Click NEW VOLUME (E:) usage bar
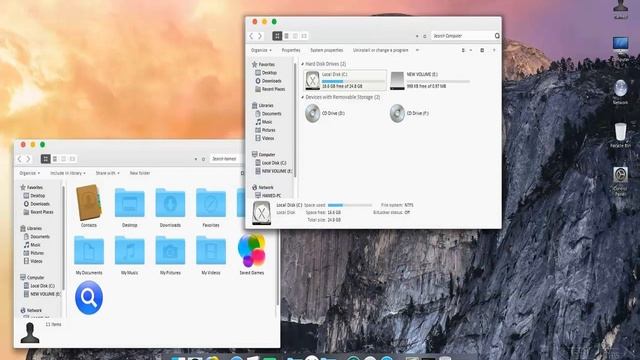The width and height of the screenshot is (640, 360). [x=438, y=81]
